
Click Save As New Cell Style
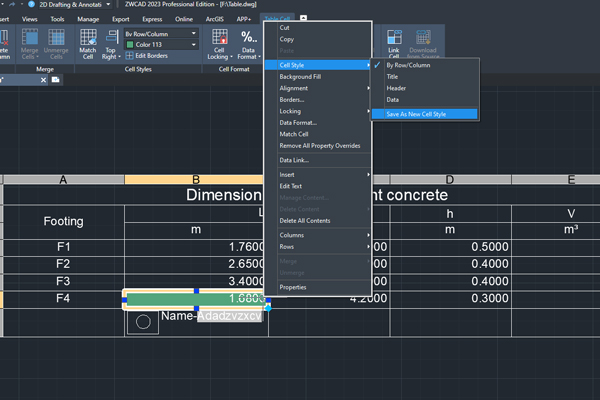[x=425, y=114]
